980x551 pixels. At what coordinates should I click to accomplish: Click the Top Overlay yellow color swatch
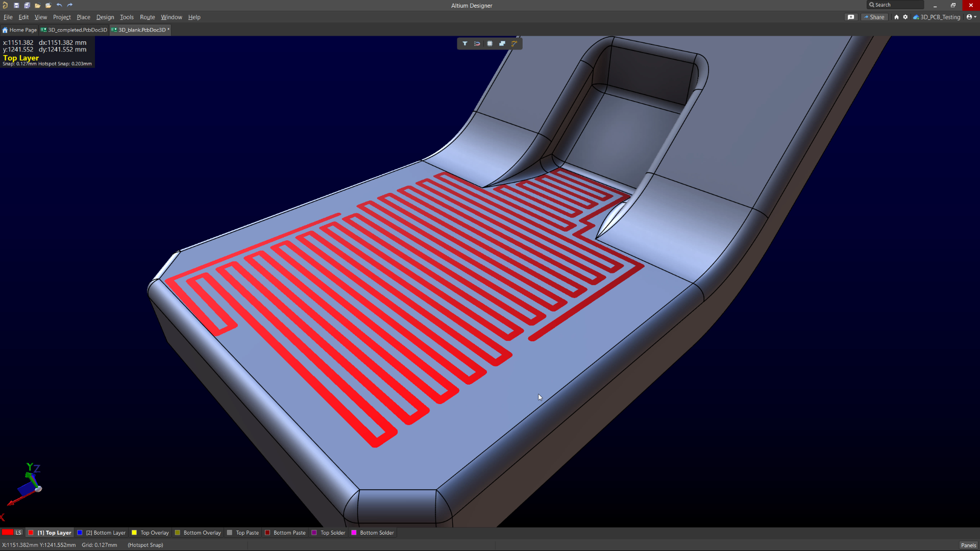point(134,533)
